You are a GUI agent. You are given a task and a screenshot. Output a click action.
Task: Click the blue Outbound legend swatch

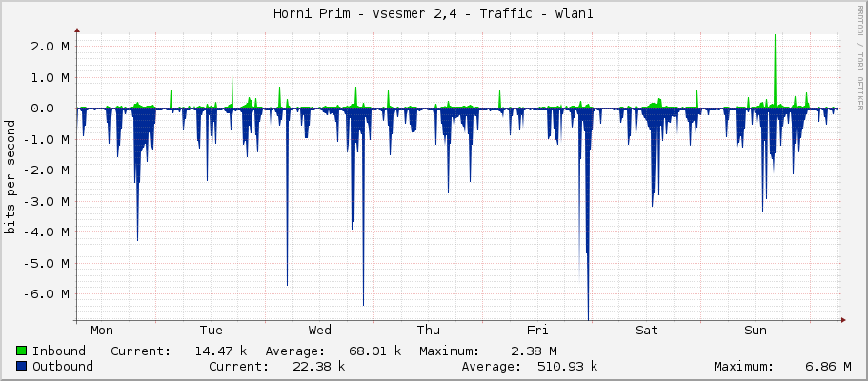(x=22, y=366)
